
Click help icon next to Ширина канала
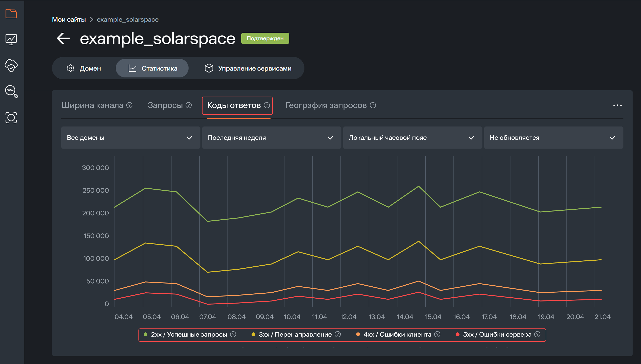coord(129,105)
